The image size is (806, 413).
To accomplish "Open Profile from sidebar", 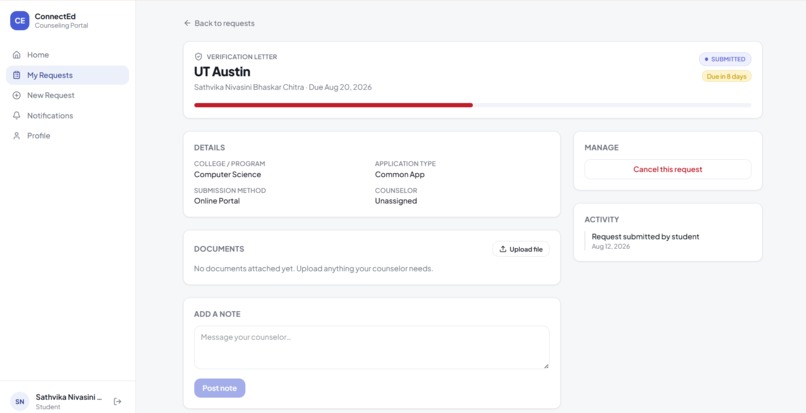I will (x=67, y=136).
